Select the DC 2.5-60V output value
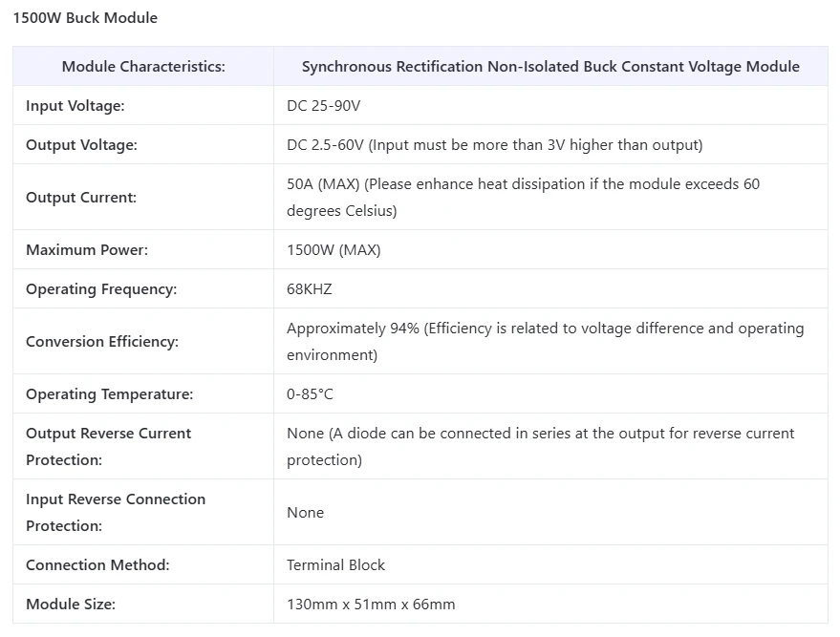 (x=494, y=145)
